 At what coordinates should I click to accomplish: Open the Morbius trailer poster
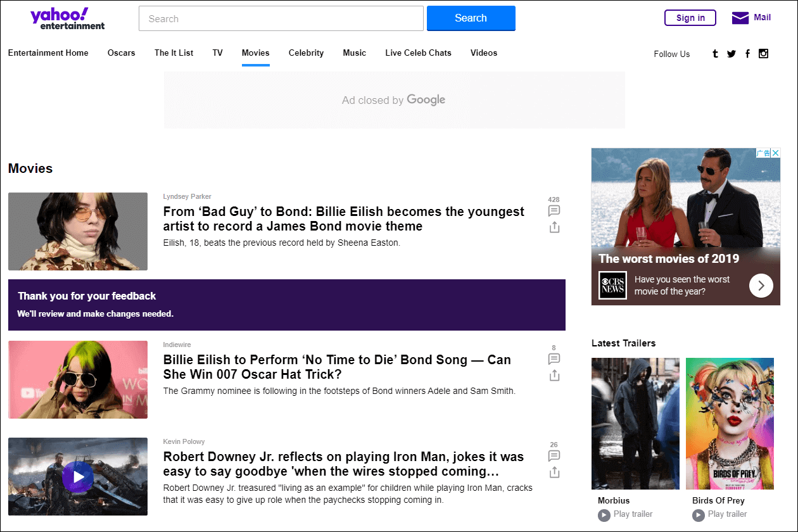pyautogui.click(x=635, y=424)
